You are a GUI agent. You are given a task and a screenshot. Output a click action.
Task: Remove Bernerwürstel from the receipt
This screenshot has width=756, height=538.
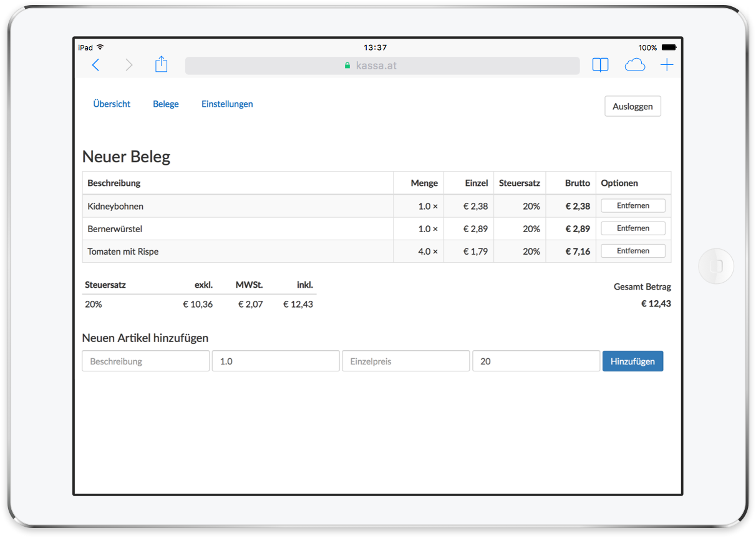point(632,228)
